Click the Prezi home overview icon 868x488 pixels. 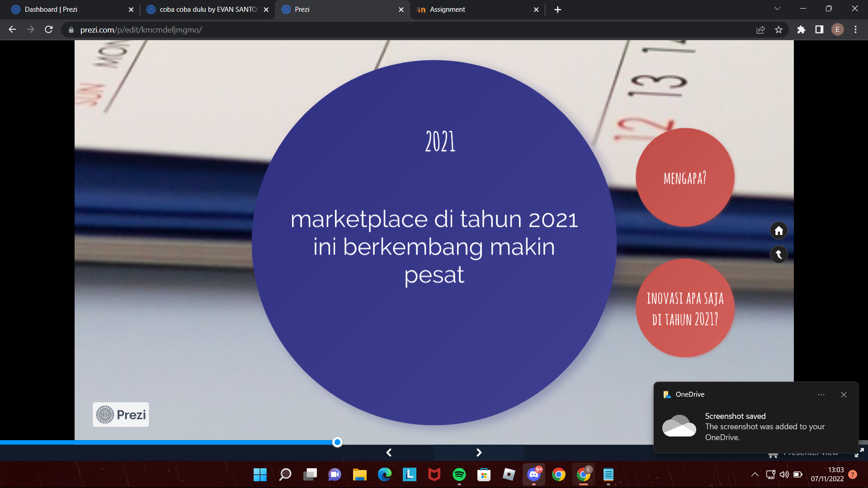pyautogui.click(x=778, y=231)
